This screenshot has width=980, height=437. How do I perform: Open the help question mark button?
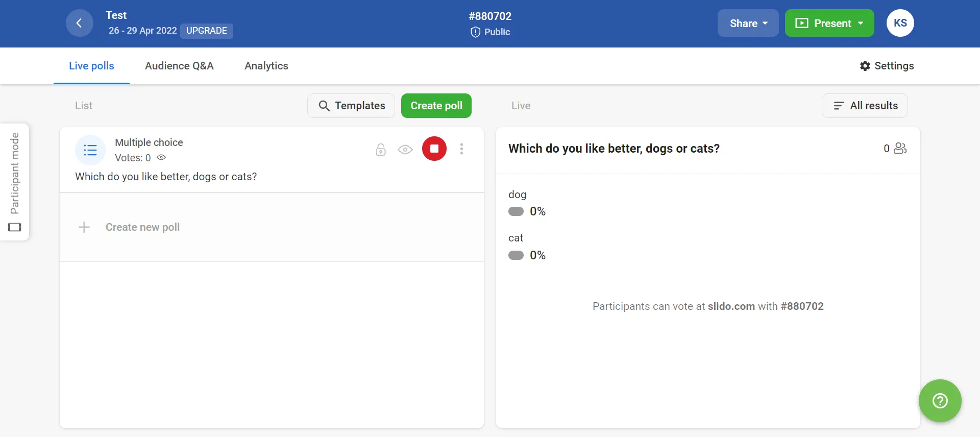940,401
